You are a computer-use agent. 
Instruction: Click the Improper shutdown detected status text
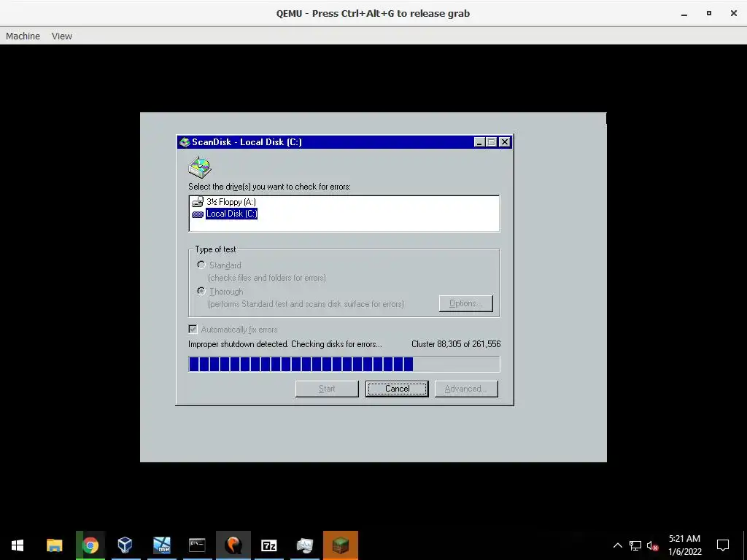click(285, 344)
